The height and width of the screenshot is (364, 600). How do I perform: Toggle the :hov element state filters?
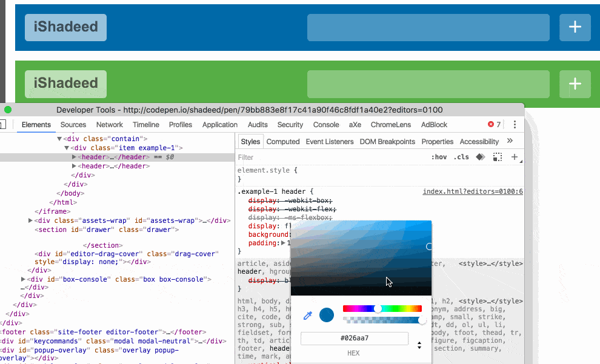tap(439, 157)
